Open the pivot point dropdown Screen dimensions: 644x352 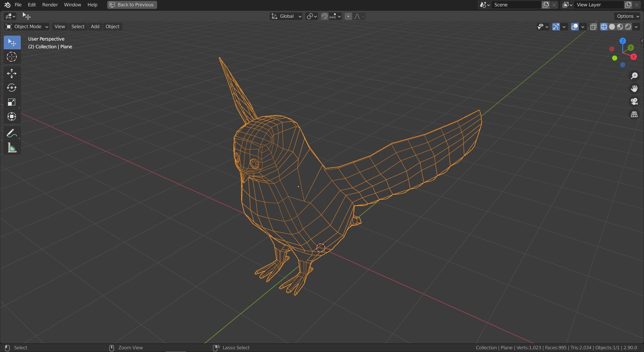312,16
